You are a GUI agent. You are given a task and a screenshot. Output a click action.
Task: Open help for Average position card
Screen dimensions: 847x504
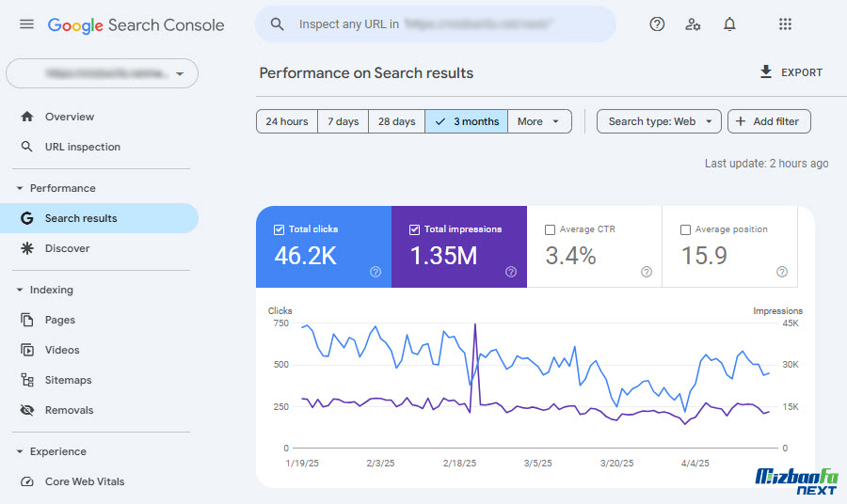click(x=782, y=272)
